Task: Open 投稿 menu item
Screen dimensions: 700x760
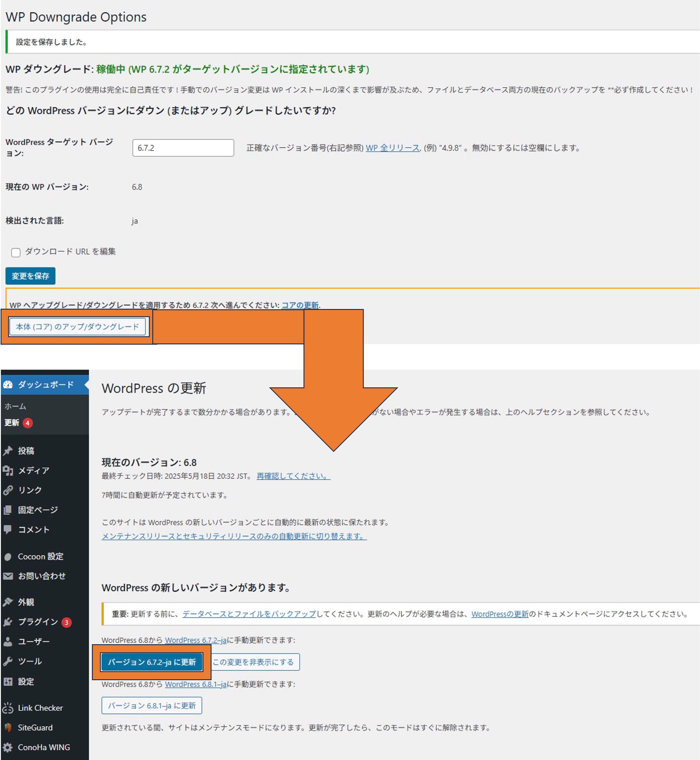Action: (x=26, y=451)
